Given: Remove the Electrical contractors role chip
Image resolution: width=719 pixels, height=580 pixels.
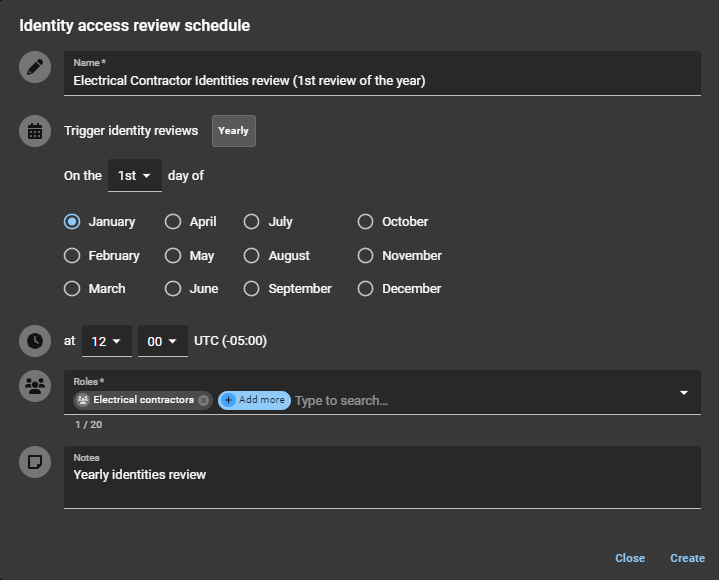Looking at the screenshot, I should (204, 400).
